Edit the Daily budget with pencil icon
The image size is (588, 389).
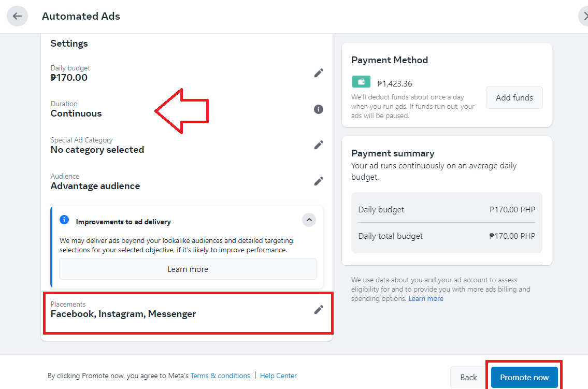(319, 73)
